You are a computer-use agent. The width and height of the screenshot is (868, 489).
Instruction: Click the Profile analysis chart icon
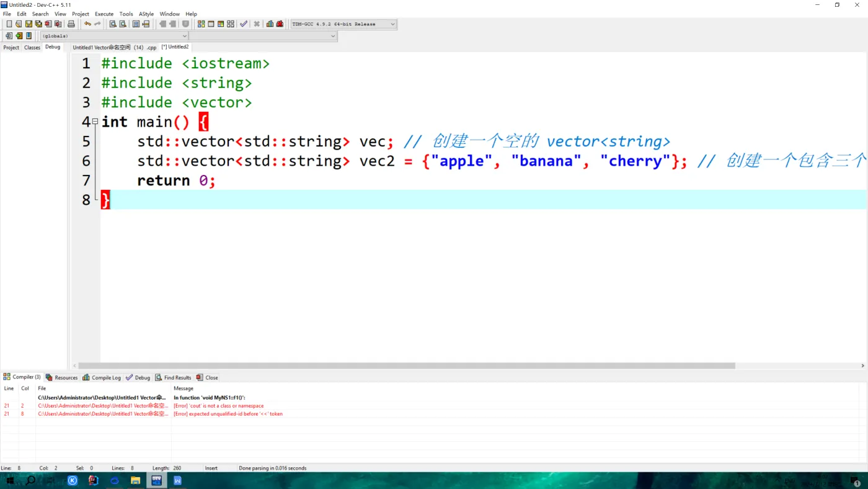click(270, 24)
